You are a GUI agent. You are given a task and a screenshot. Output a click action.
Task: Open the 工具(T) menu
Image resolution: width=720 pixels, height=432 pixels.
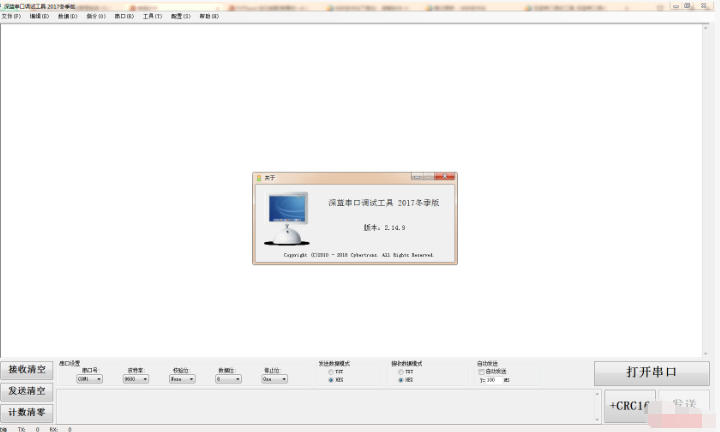(x=152, y=16)
